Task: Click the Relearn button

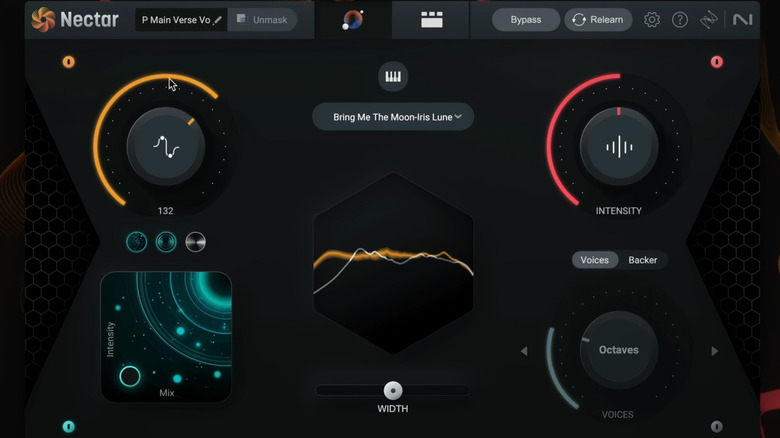Action: point(598,20)
